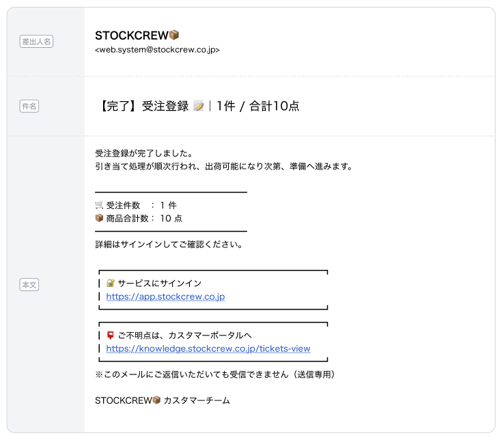
Task: Click the 1件 / 合計10点 subject portion
Action: 258,106
